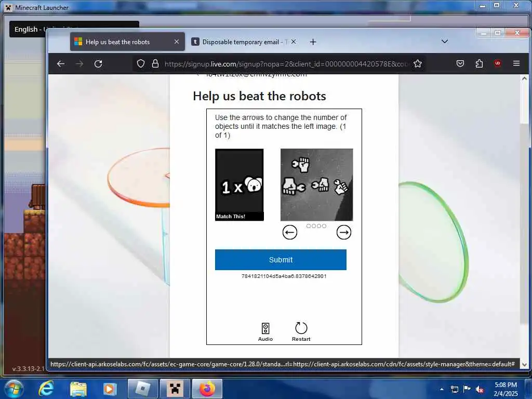
Task: Open Windows Explorer from the taskbar
Action: pyautogui.click(x=78, y=389)
